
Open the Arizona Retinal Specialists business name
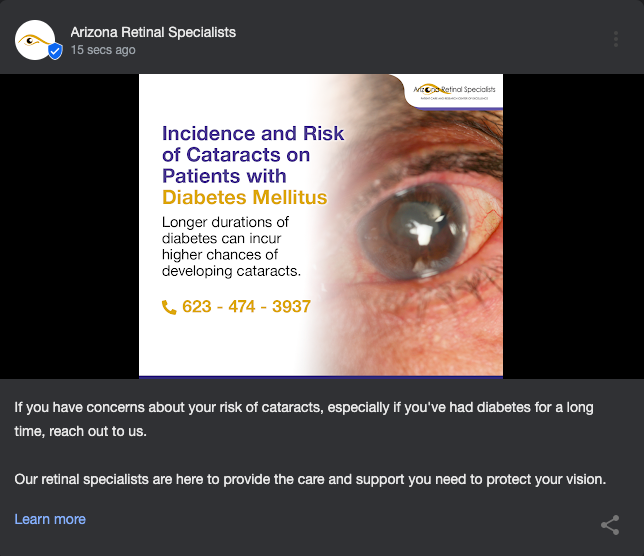153,32
